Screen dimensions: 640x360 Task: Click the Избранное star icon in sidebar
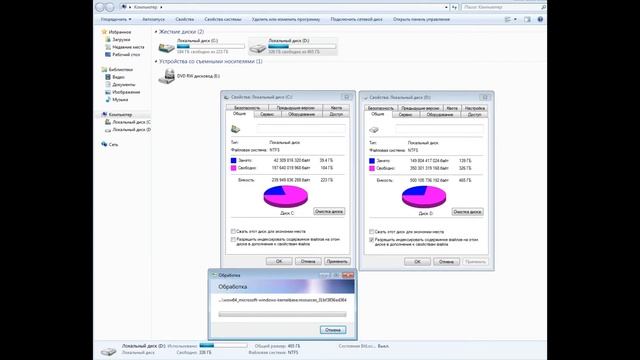104,32
